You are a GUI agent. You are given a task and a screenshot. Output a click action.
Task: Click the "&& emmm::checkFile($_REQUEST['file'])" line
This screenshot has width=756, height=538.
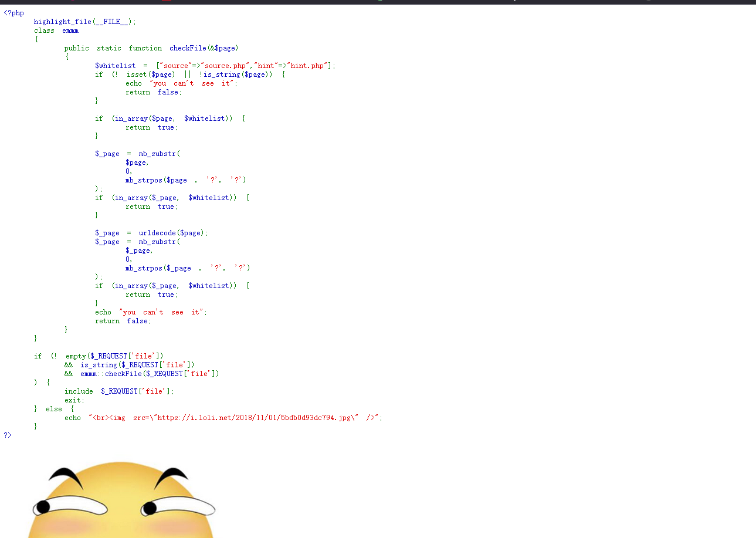point(141,374)
